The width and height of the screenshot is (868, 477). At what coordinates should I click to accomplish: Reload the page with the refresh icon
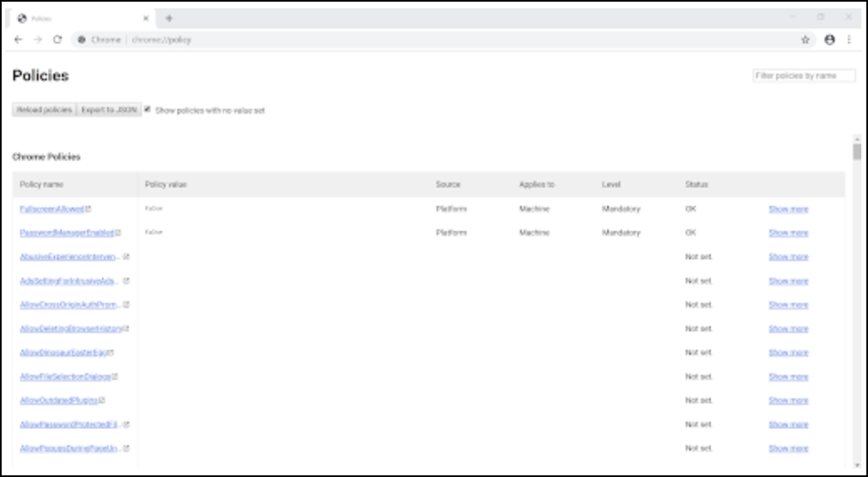58,39
